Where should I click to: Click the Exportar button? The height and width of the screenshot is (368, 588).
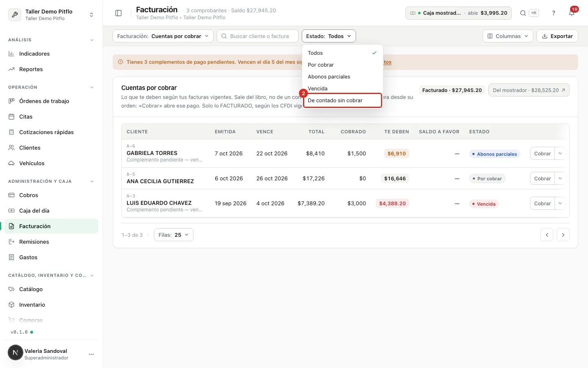pyautogui.click(x=557, y=36)
